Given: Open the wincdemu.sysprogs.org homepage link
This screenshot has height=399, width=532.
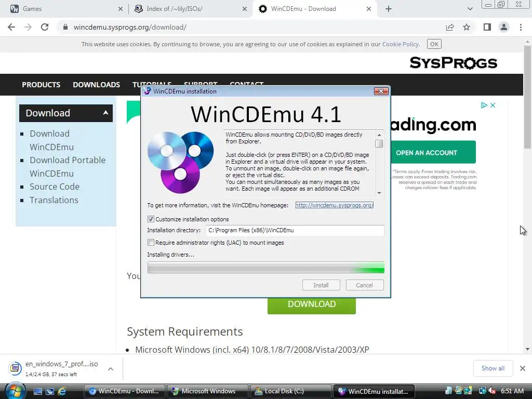Looking at the screenshot, I should coord(334,205).
